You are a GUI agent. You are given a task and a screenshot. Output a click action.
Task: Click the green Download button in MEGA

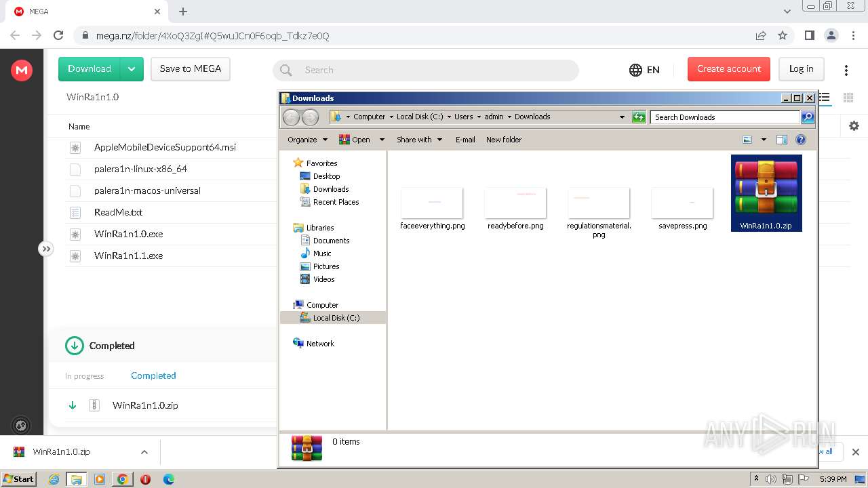point(90,69)
